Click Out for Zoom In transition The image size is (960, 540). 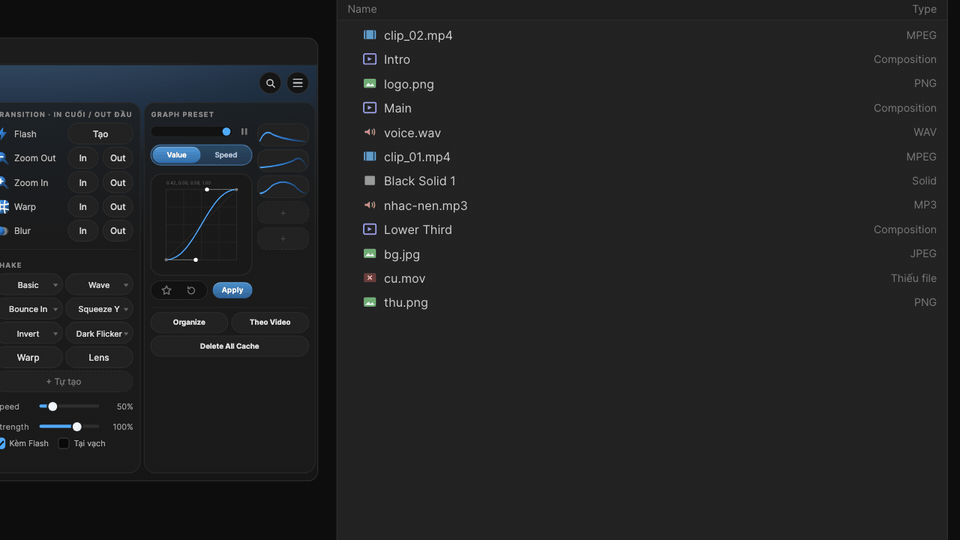tap(118, 182)
